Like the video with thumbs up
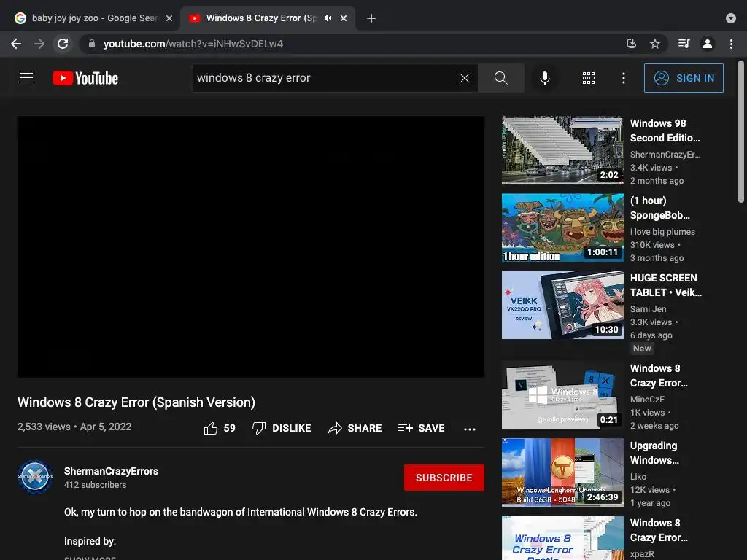The image size is (747, 560). tap(211, 428)
